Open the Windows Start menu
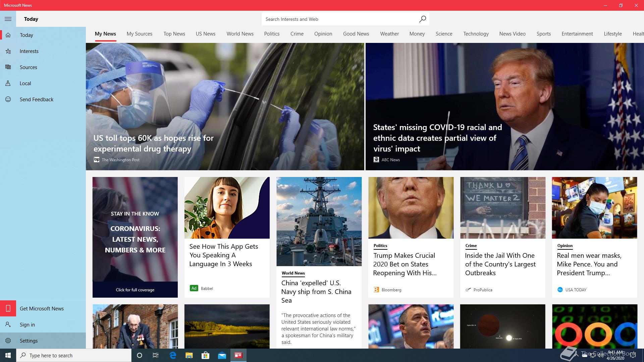Image resolution: width=644 pixels, height=362 pixels. point(8,355)
